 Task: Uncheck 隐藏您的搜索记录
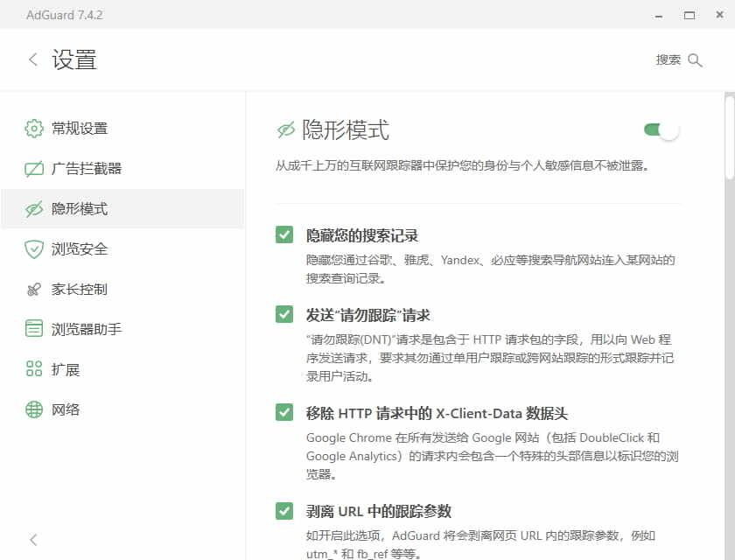click(284, 234)
